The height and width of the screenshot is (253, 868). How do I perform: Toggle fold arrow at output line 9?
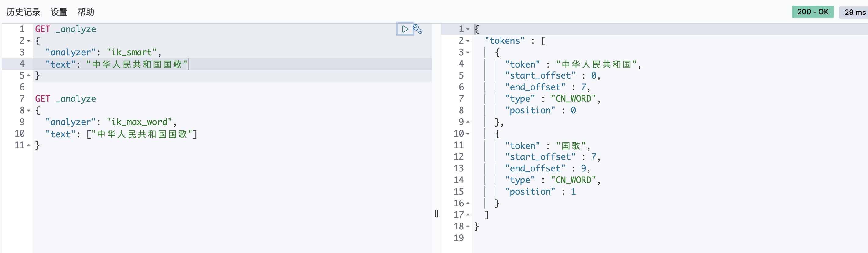(x=468, y=122)
